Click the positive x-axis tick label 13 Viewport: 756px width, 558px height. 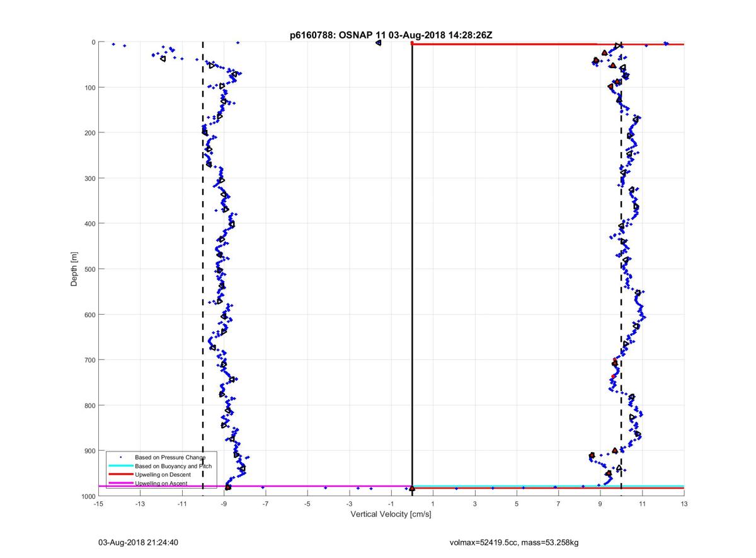[684, 504]
